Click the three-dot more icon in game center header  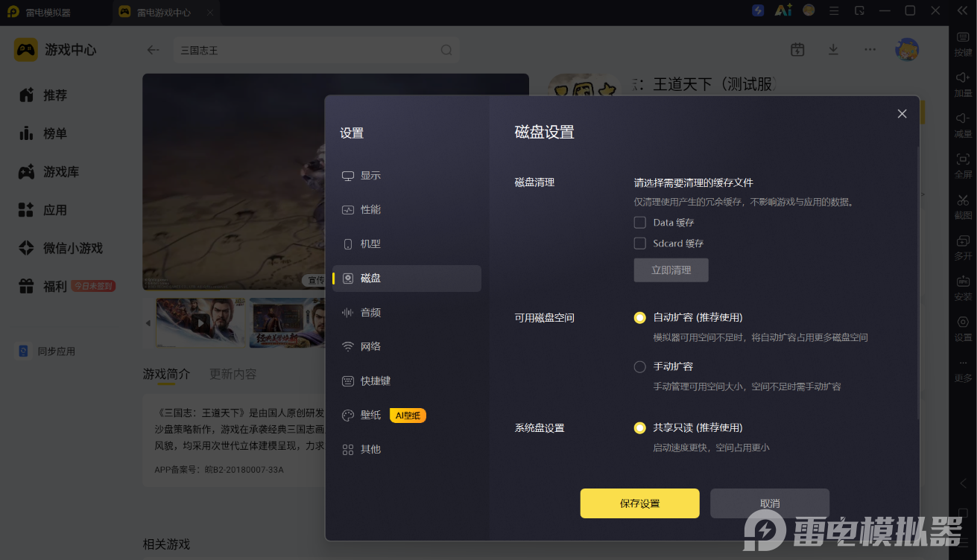(870, 50)
